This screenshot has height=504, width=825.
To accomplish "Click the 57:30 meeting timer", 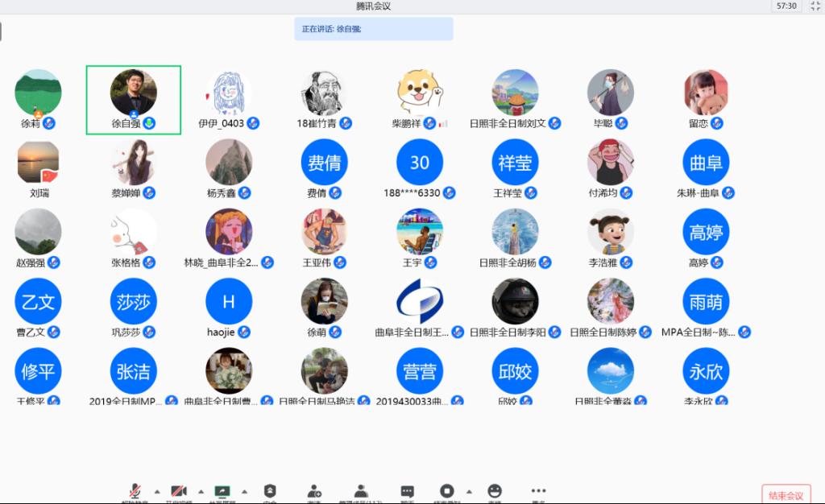I will click(x=786, y=6).
